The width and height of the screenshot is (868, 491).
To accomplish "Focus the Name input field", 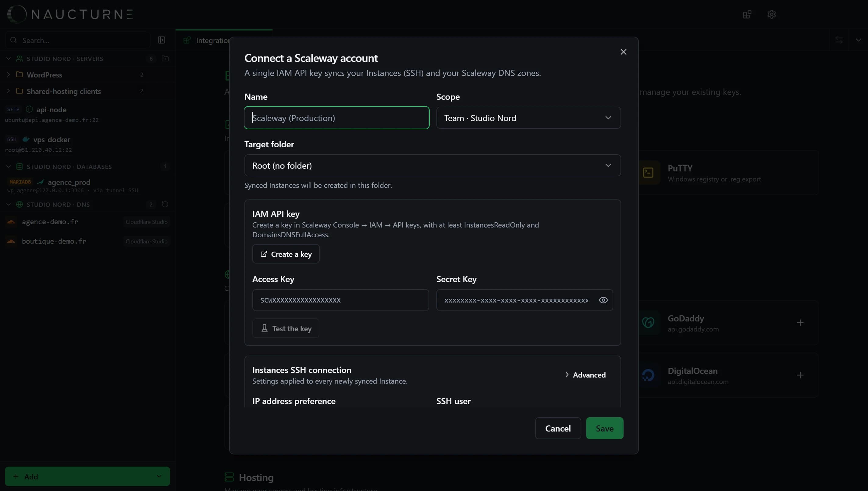I will pos(336,118).
